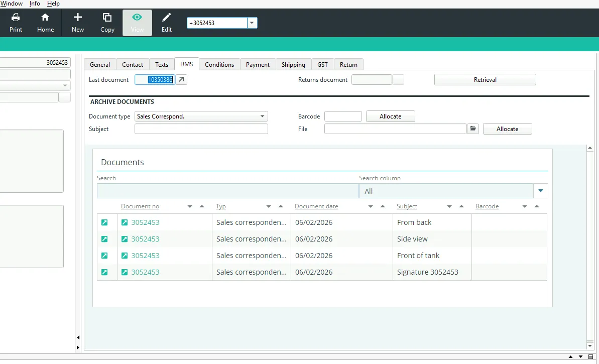
Task: Sort Barcode column ascending
Action: [537, 206]
